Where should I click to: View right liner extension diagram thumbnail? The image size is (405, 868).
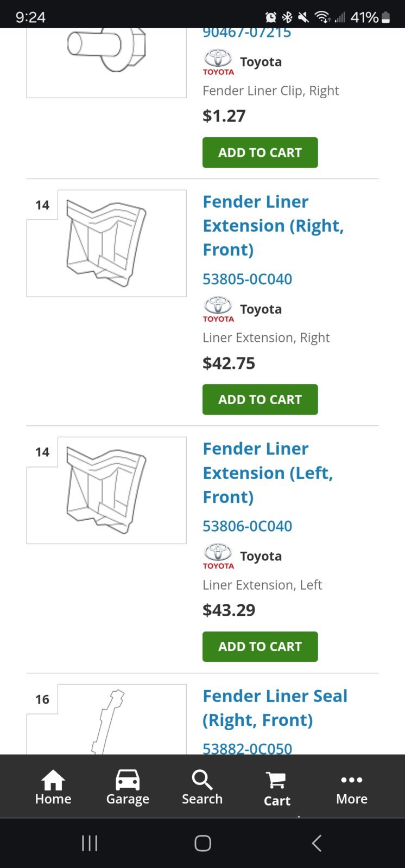[x=106, y=243]
